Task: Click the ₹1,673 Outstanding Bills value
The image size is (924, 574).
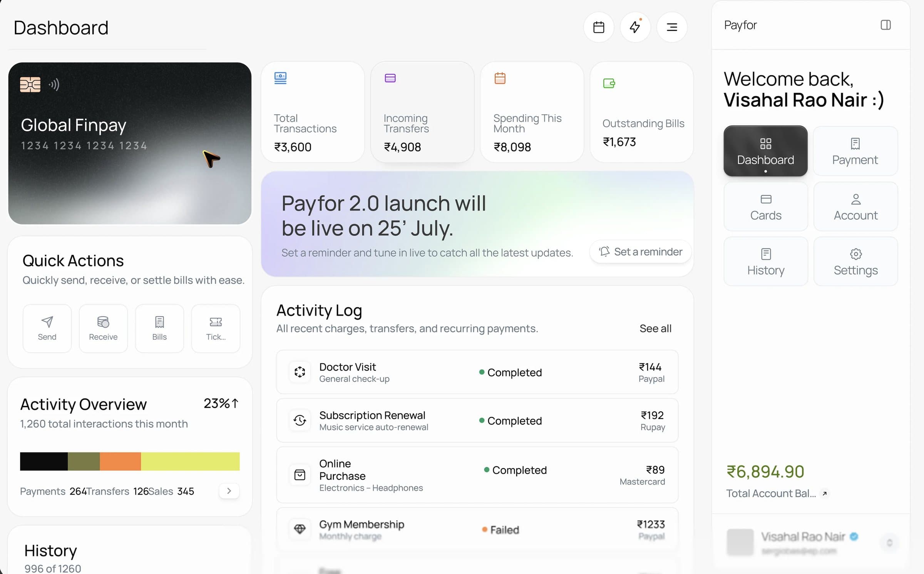Action: pos(619,142)
